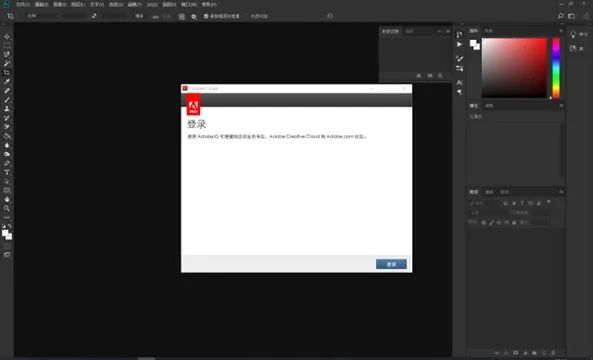Open the Color panel flyout menu
The height and width of the screenshot is (360, 593).
pyautogui.click(x=561, y=31)
